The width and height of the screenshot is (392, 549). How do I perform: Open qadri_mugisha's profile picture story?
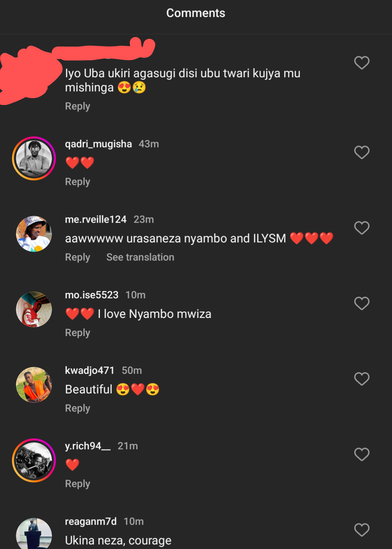pyautogui.click(x=34, y=158)
